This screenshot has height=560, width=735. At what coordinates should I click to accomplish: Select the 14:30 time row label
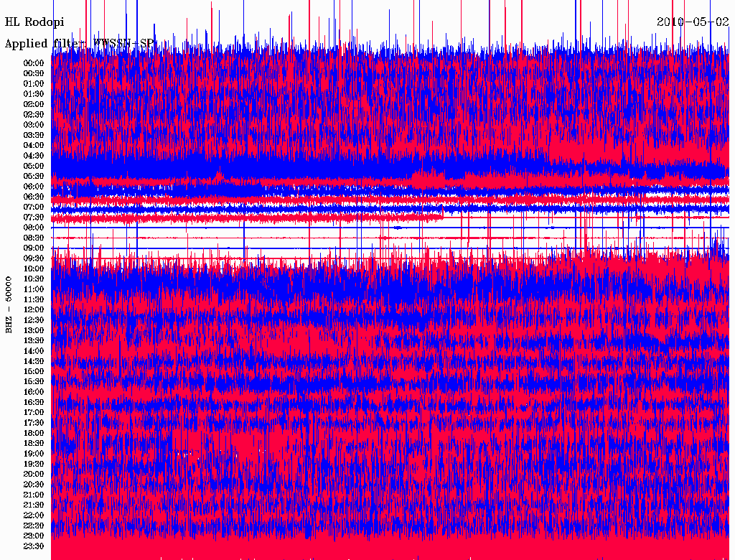pyautogui.click(x=34, y=361)
